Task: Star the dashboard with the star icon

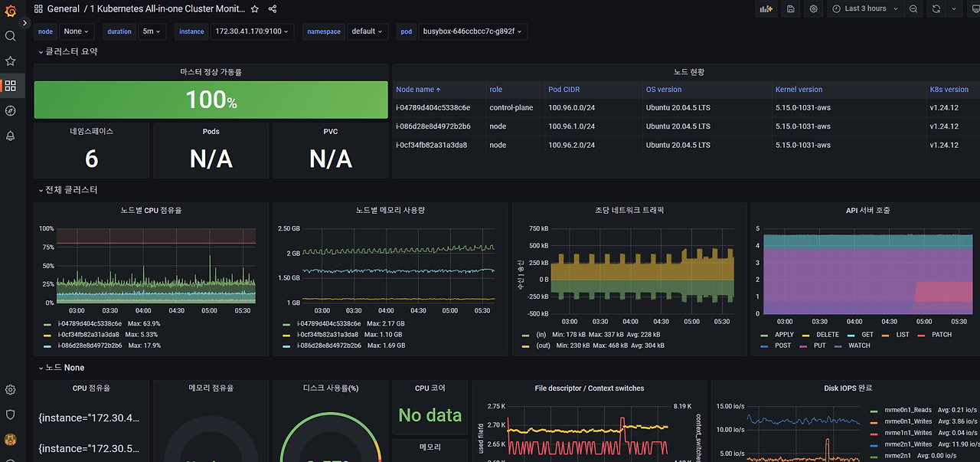Action: [x=253, y=8]
